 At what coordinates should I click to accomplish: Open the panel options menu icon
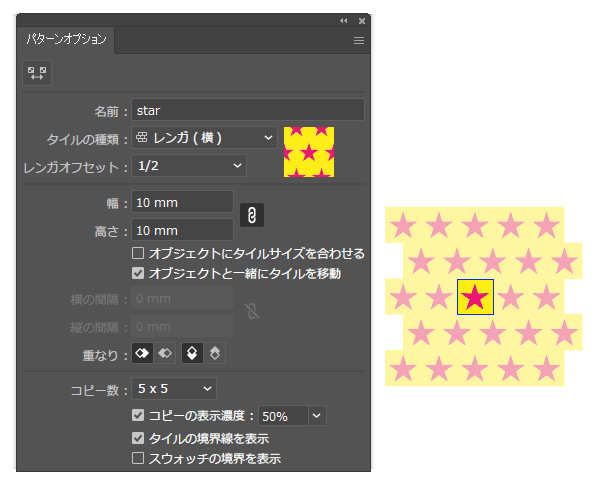(x=358, y=41)
